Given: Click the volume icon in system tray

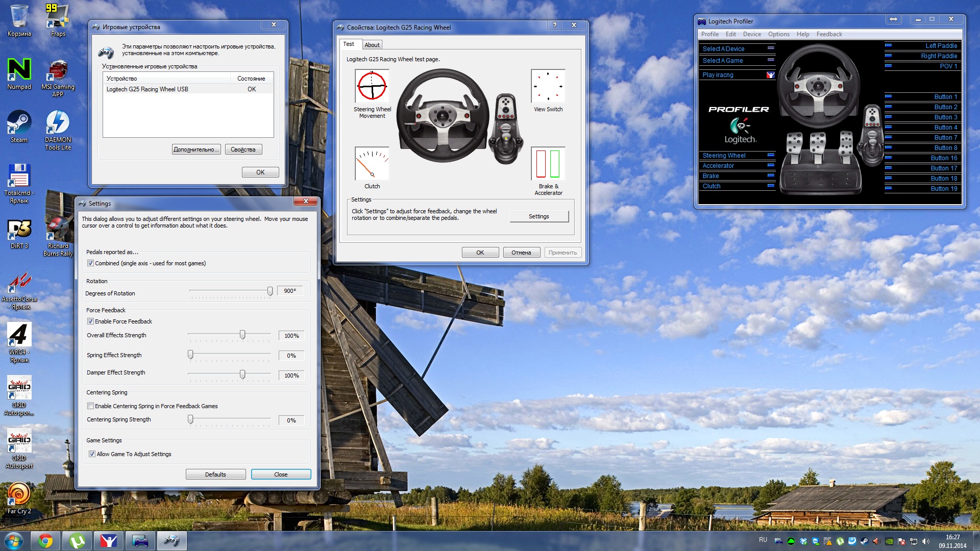Looking at the screenshot, I should (926, 541).
